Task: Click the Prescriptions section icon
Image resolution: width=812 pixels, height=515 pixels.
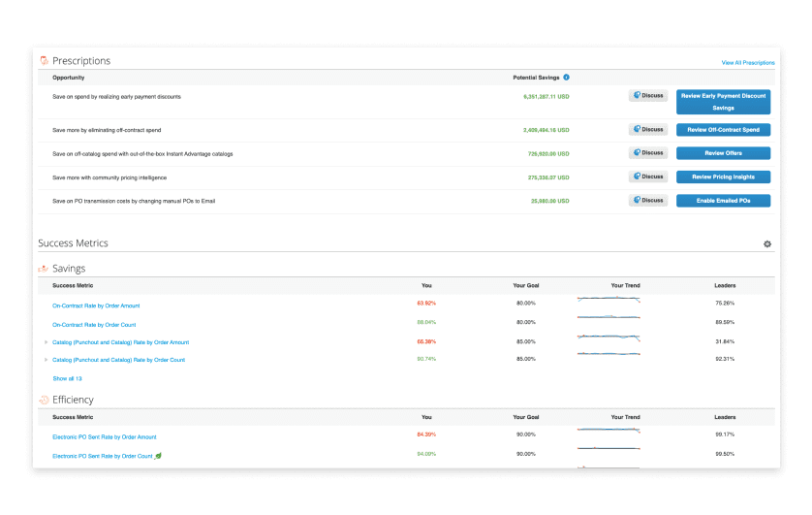Action: pyautogui.click(x=44, y=61)
